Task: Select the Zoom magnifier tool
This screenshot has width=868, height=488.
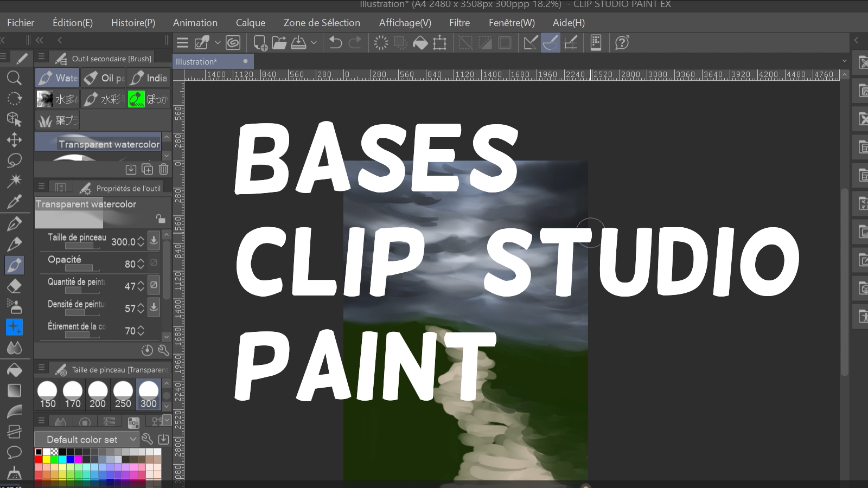Action: point(14,78)
